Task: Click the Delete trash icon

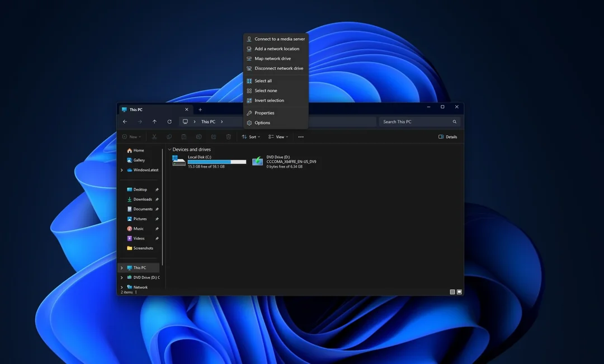Action: 228,137
